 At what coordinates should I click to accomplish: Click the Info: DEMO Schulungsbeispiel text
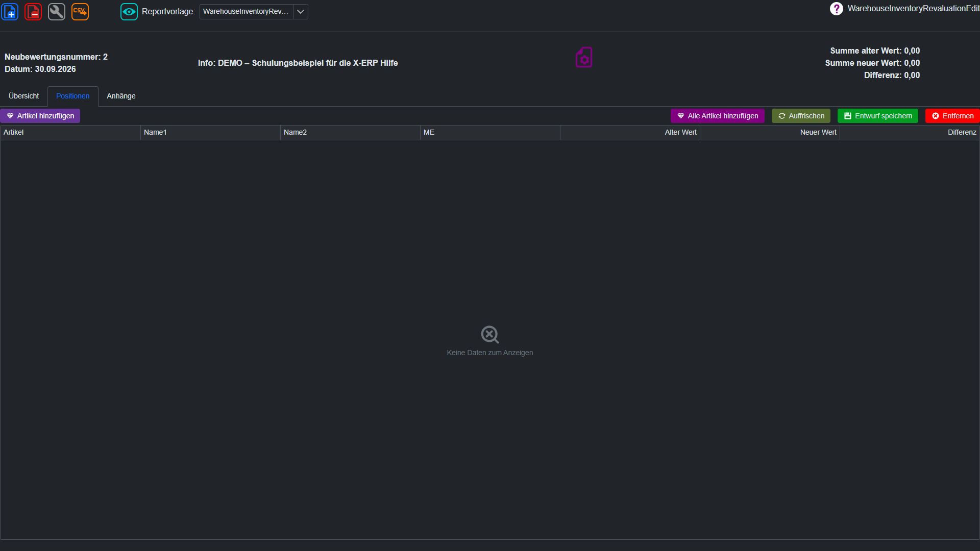298,63
